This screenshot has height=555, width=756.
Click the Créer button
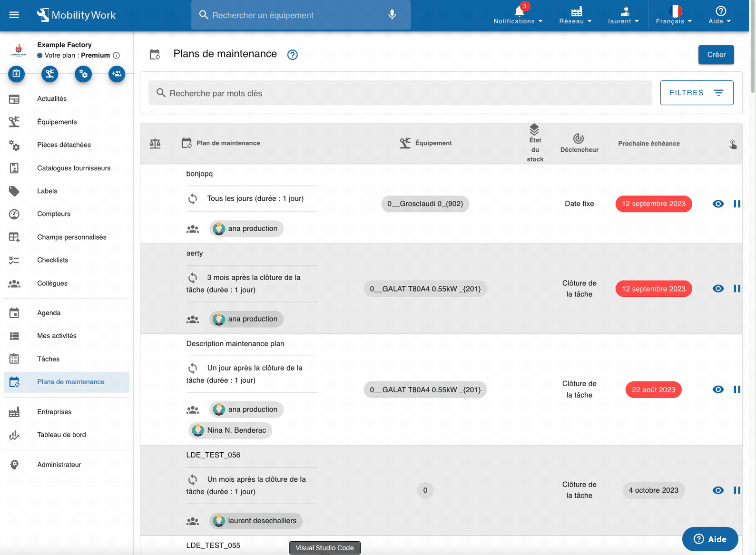coord(716,55)
